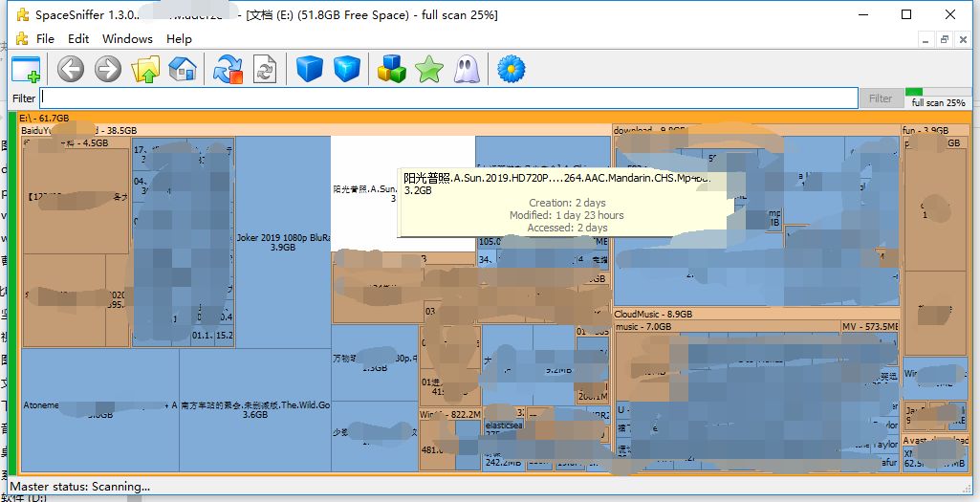Open the Windows menu
This screenshot has width=980, height=502.
tap(127, 39)
